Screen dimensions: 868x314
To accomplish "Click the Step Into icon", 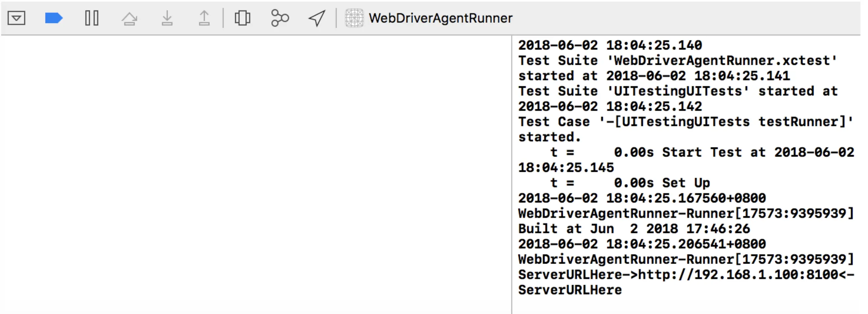I will click(x=167, y=18).
